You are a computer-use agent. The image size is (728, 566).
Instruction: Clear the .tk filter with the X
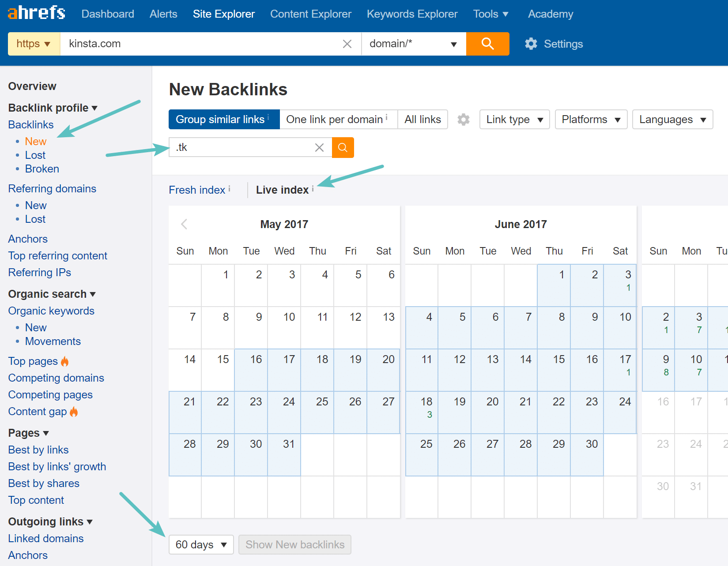319,147
